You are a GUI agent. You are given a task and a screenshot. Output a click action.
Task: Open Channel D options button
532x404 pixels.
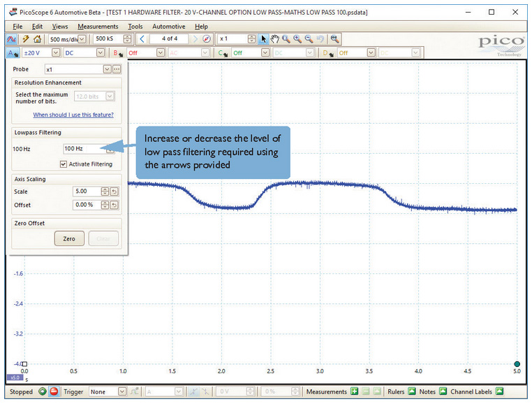(x=327, y=53)
